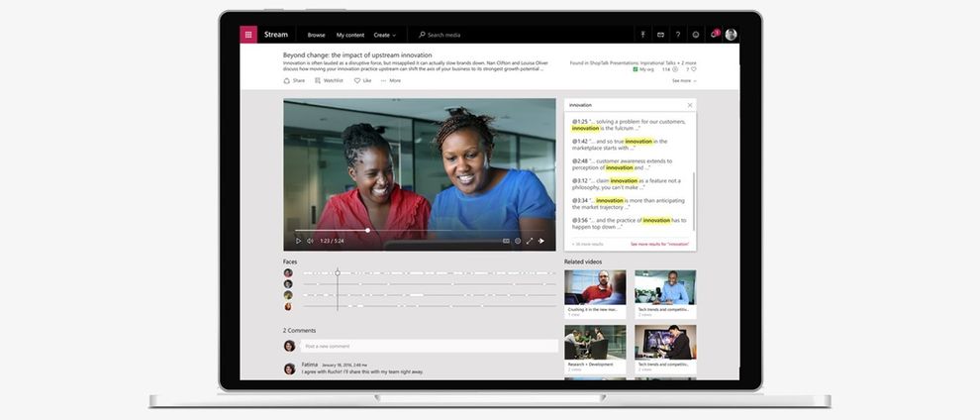980x420 pixels.
Task: Go to Browse in navigation
Action: point(316,35)
